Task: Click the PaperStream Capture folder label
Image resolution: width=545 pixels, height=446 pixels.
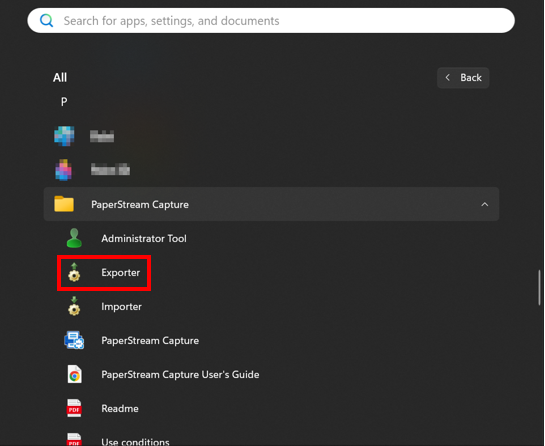Action: coord(140,204)
